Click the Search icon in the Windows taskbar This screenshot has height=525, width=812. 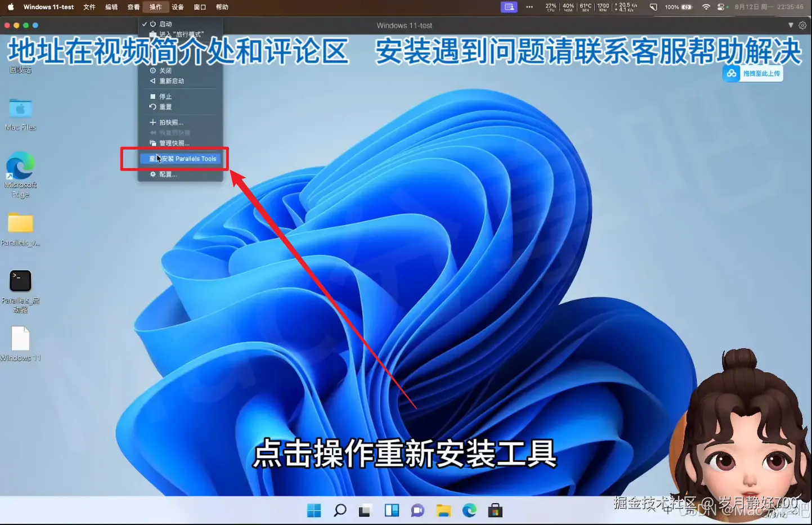pos(340,510)
